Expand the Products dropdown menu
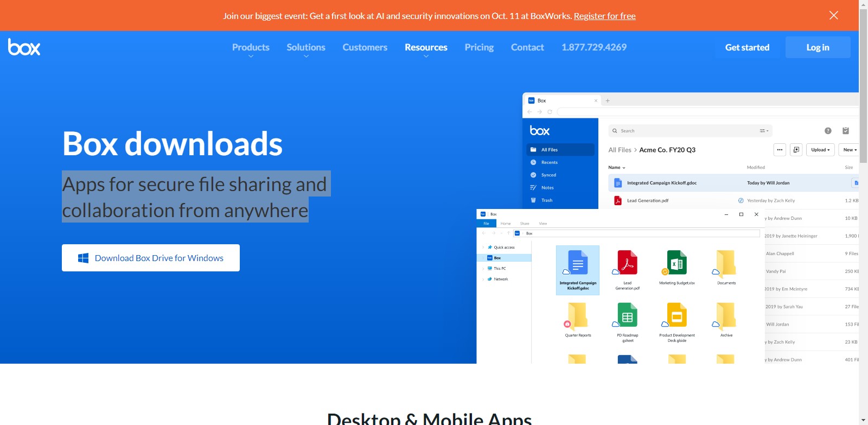The width and height of the screenshot is (868, 425). coord(251,48)
